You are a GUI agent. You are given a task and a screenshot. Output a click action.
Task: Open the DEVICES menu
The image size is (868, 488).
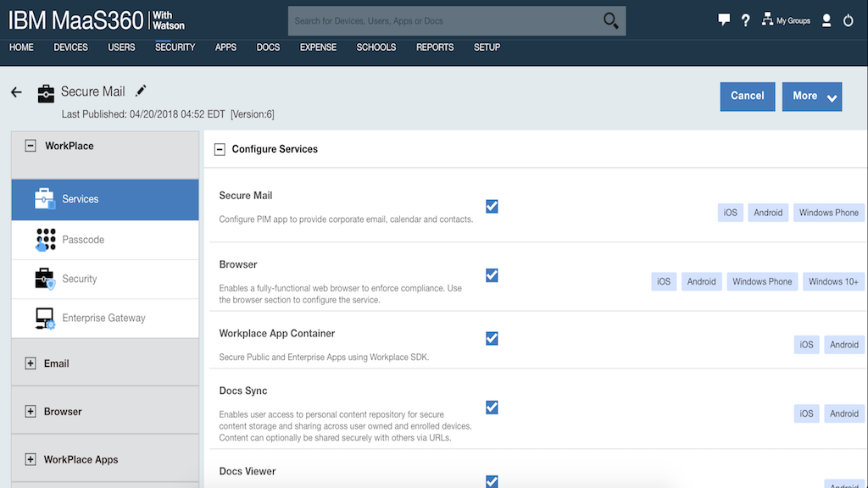pyautogui.click(x=70, y=47)
